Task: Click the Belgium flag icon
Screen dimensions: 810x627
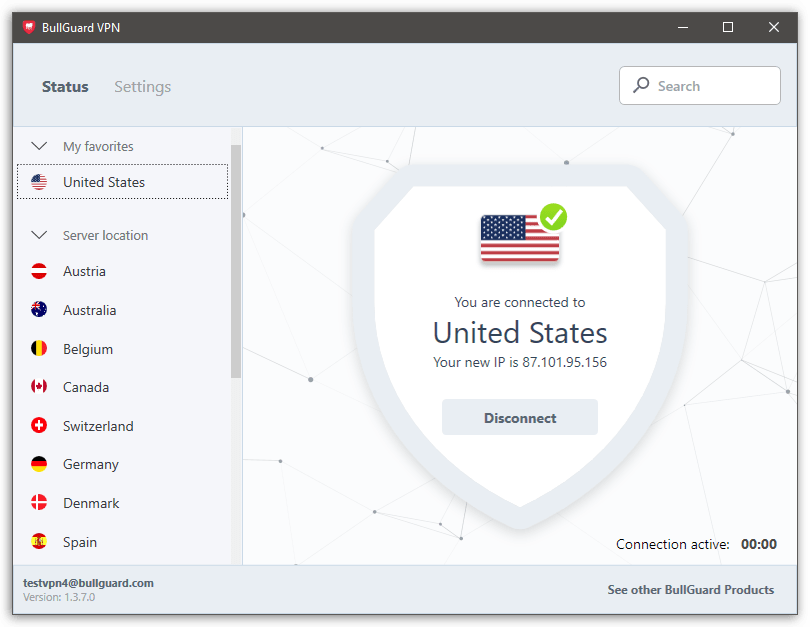Action: 39,348
